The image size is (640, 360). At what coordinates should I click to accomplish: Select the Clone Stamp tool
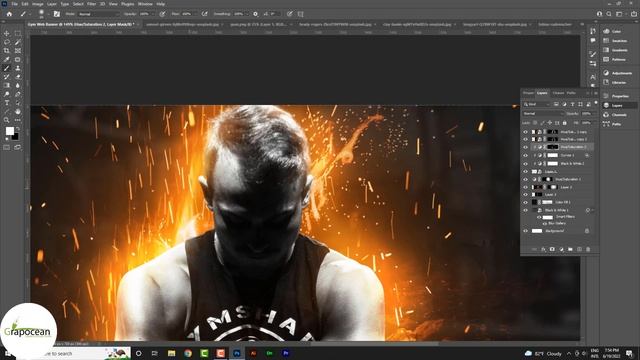(18, 68)
